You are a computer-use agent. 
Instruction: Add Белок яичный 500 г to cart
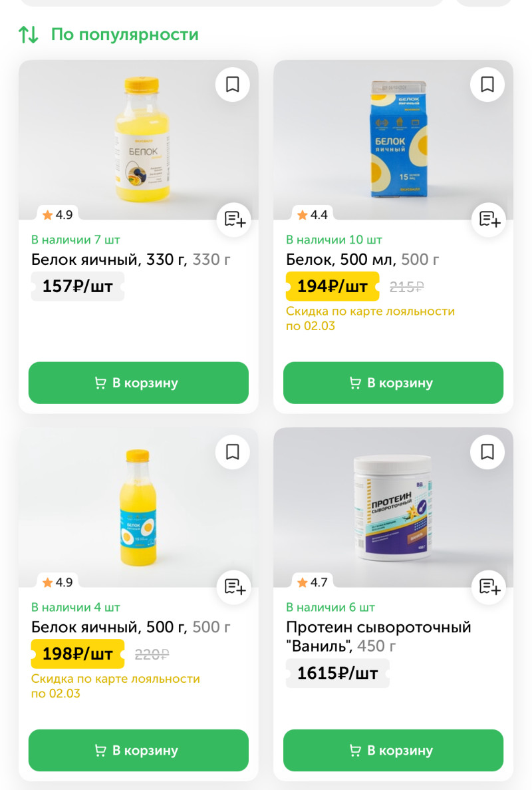(x=138, y=750)
